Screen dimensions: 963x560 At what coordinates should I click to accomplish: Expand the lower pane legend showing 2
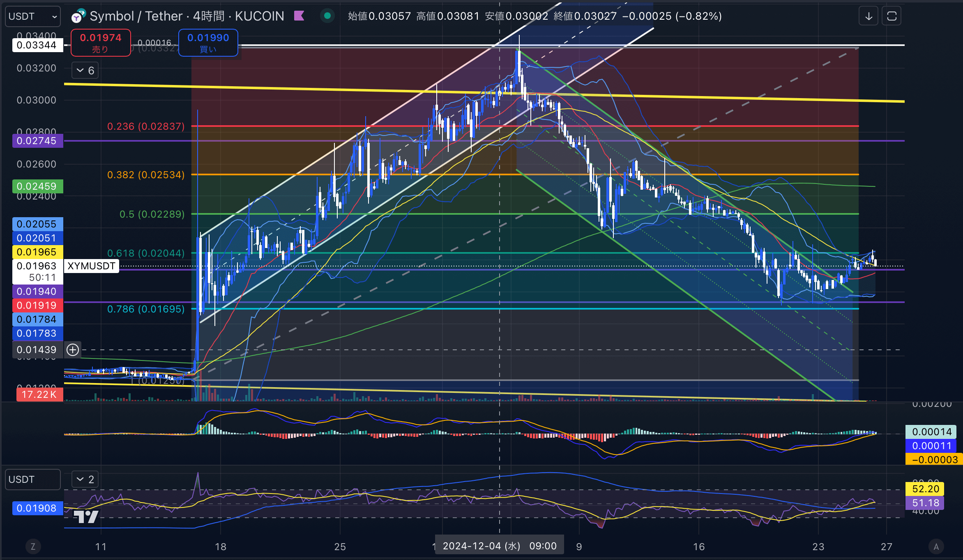[x=85, y=480]
